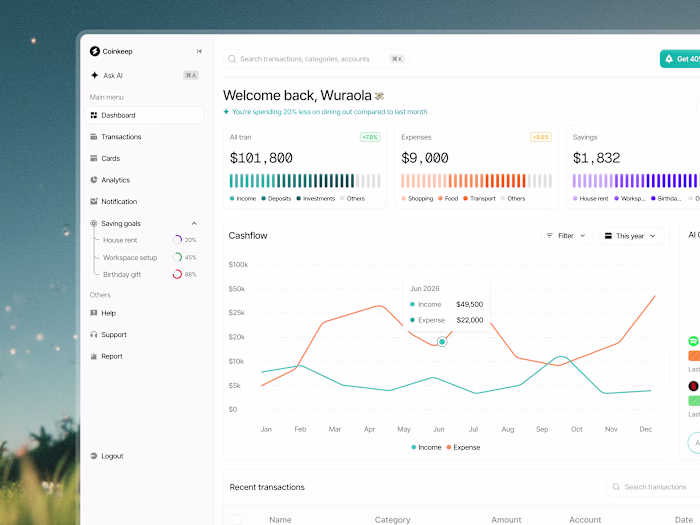Click Logout in sidebar

pyautogui.click(x=145, y=456)
